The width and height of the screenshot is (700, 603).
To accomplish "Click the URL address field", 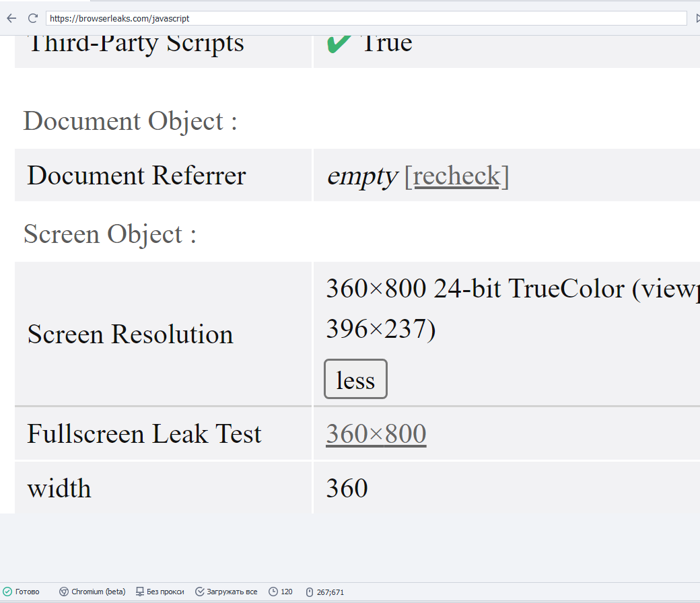I will [x=363, y=18].
